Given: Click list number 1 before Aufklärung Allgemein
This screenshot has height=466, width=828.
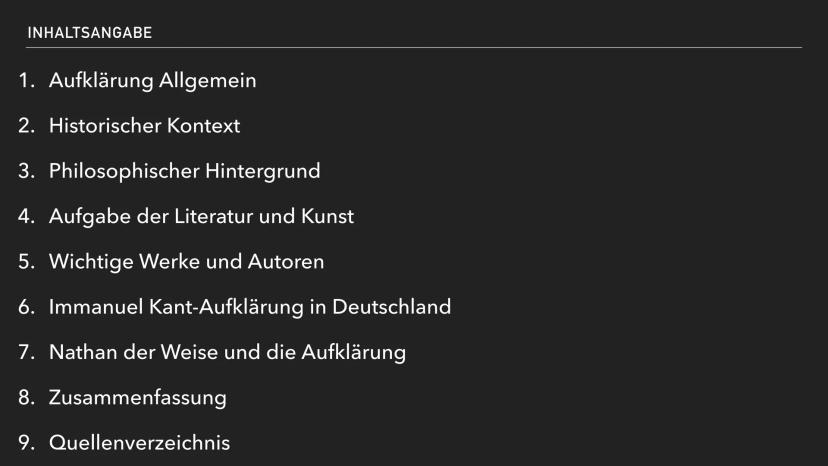Looking at the screenshot, I should (26, 81).
